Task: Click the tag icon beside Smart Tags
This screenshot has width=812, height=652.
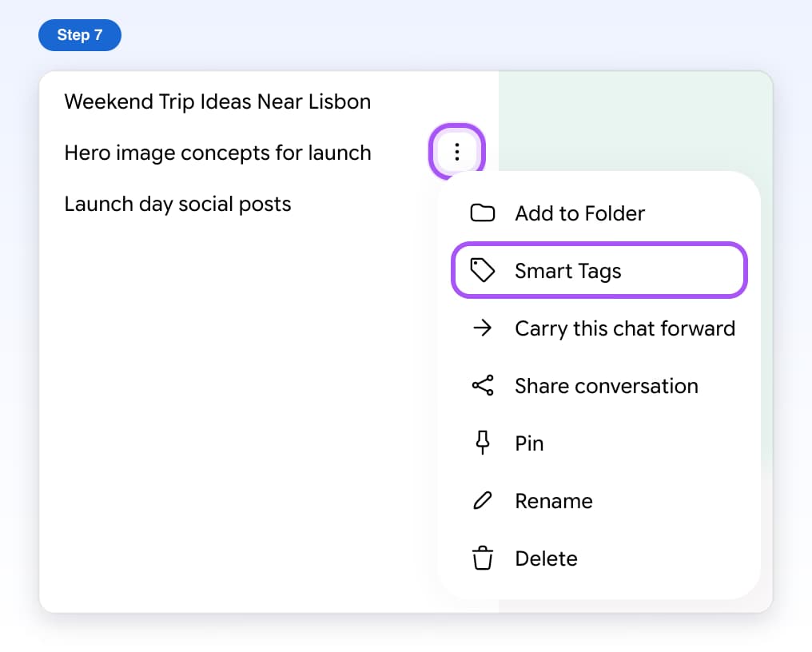Action: pos(482,270)
